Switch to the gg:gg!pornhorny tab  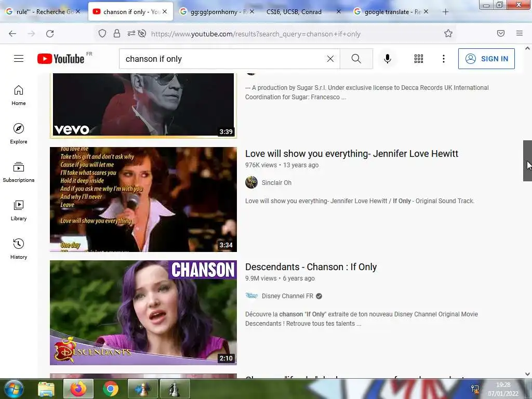[217, 12]
